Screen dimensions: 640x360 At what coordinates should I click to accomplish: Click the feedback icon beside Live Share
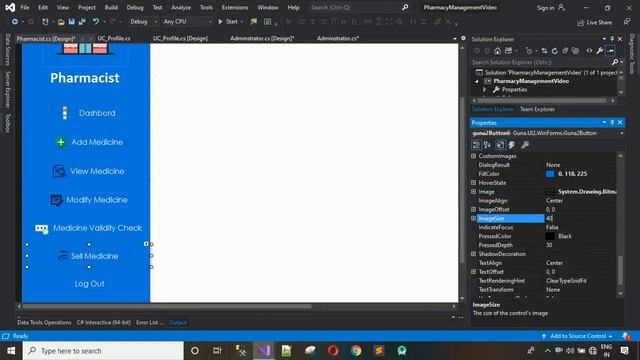[x=627, y=22]
